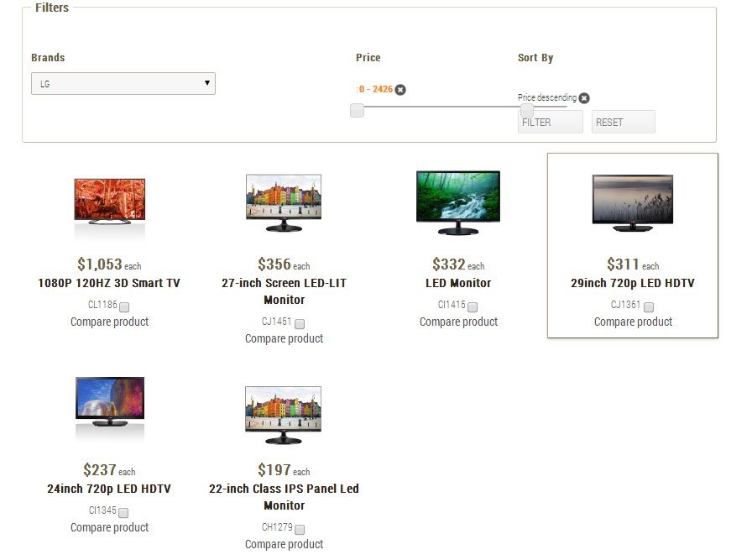Click the Price filter heading

click(368, 58)
